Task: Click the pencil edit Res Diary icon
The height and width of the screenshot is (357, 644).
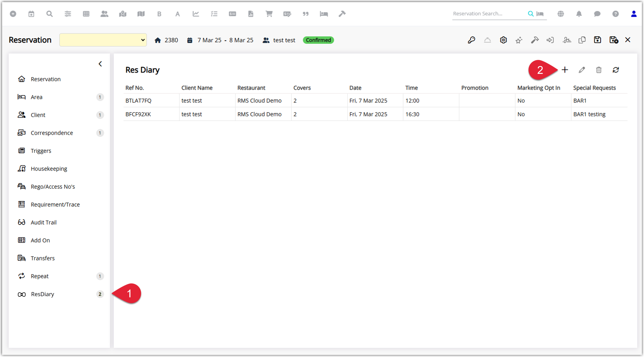Action: 582,70
